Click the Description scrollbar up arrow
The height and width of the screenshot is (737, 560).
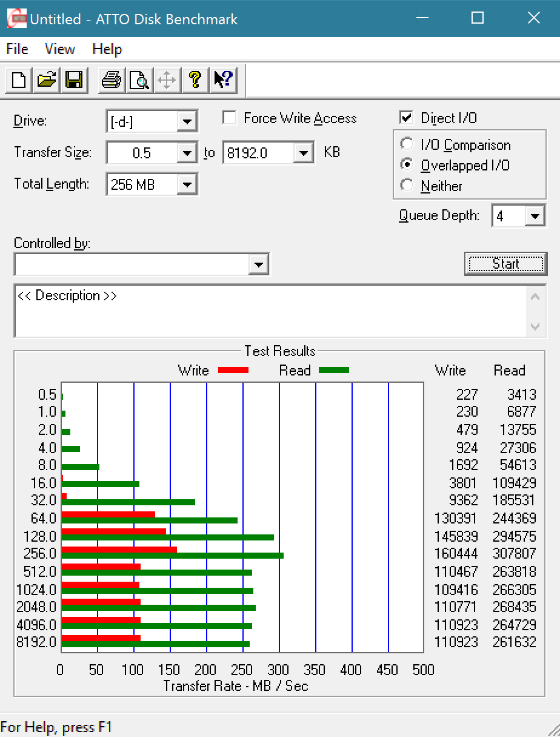pyautogui.click(x=535, y=297)
